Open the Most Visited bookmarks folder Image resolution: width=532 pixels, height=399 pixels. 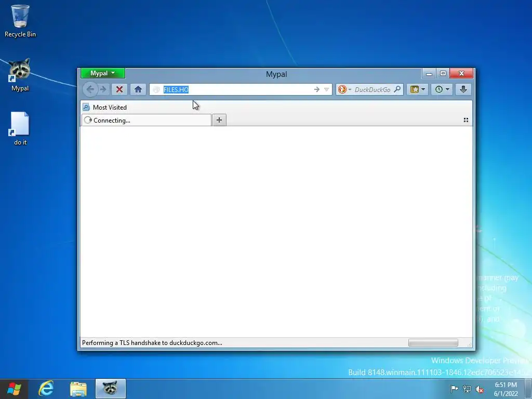click(x=105, y=107)
